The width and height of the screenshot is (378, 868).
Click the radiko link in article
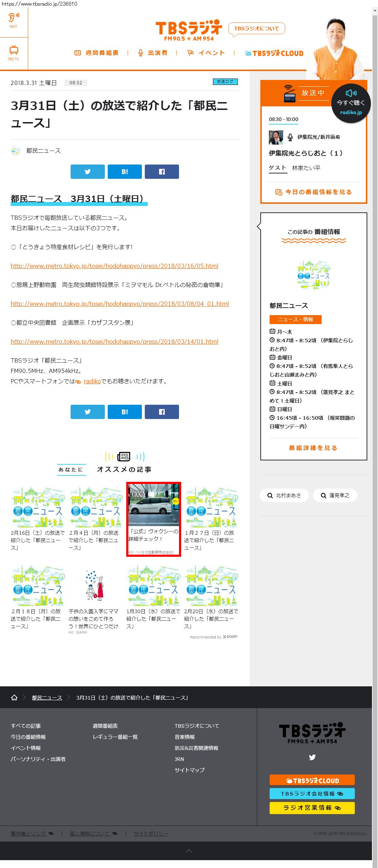pyautogui.click(x=92, y=381)
